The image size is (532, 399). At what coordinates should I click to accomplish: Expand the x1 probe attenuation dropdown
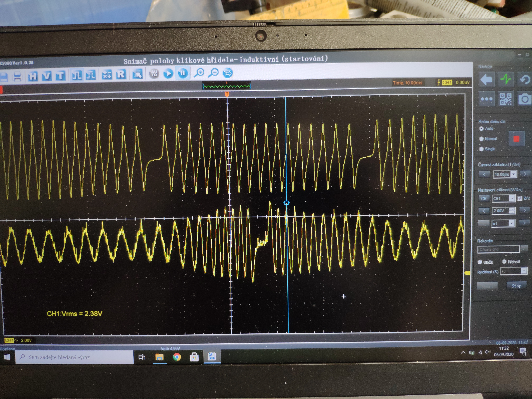tap(511, 223)
